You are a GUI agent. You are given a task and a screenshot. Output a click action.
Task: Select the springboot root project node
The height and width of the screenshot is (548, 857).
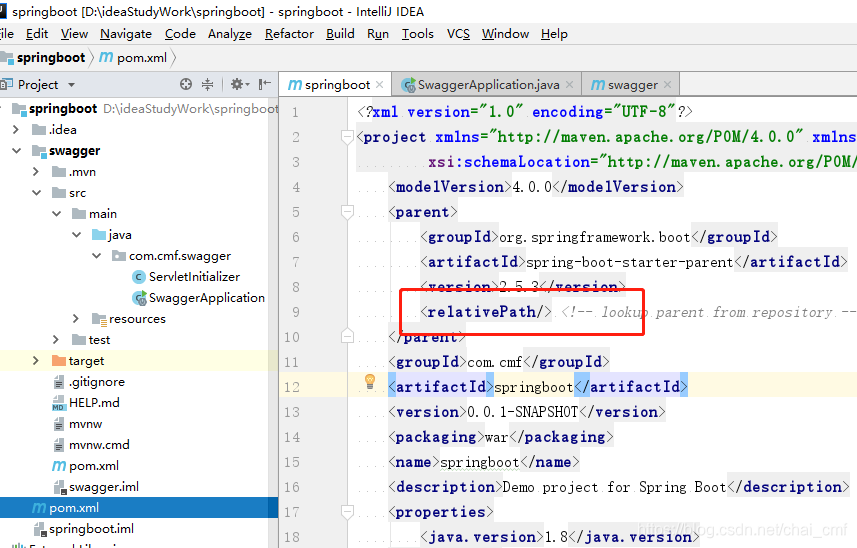click(63, 109)
